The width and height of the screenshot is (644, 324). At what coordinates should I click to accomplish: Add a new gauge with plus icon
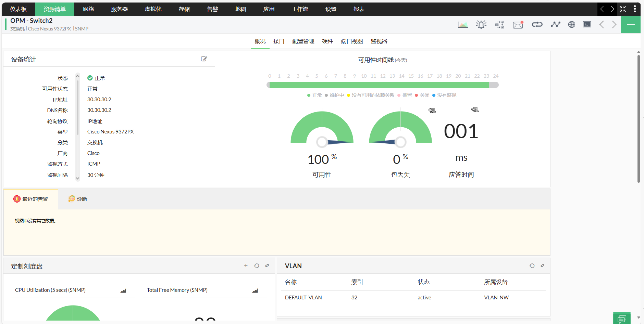pyautogui.click(x=246, y=266)
